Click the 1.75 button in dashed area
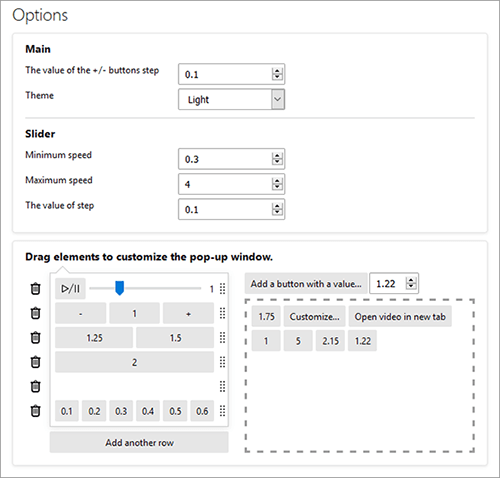The width and height of the screenshot is (500, 478). (266, 316)
